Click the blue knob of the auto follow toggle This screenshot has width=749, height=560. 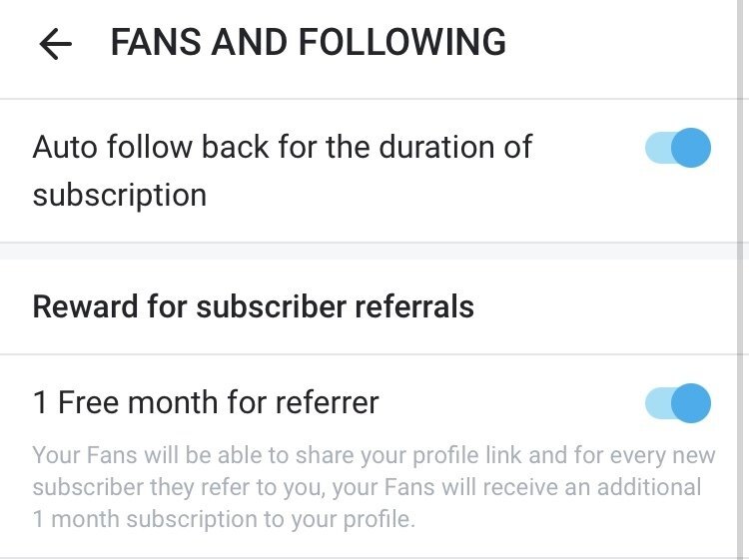691,148
